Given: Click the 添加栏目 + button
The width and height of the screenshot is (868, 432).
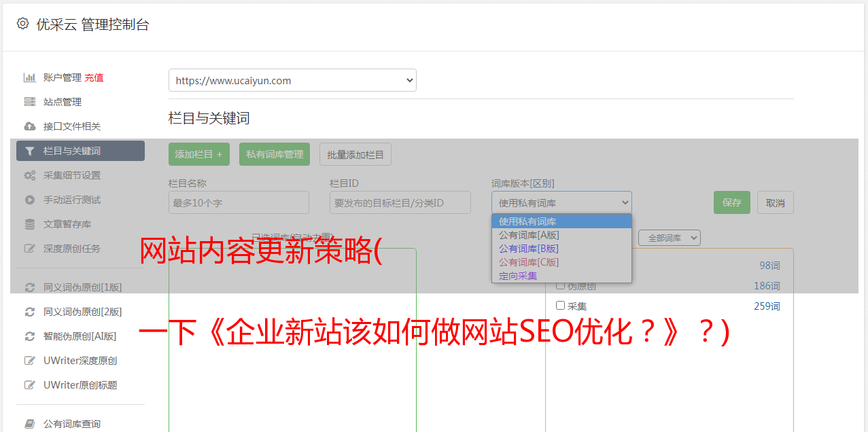Looking at the screenshot, I should (199, 154).
